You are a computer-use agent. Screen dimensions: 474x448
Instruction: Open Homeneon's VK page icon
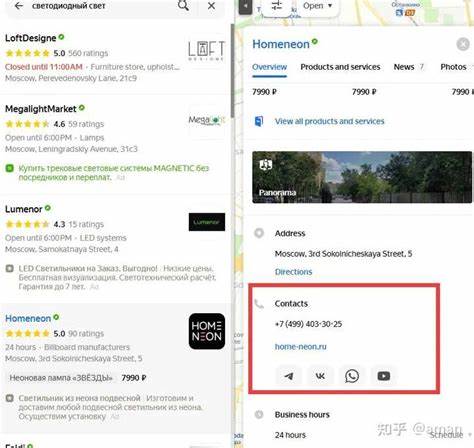tap(320, 376)
